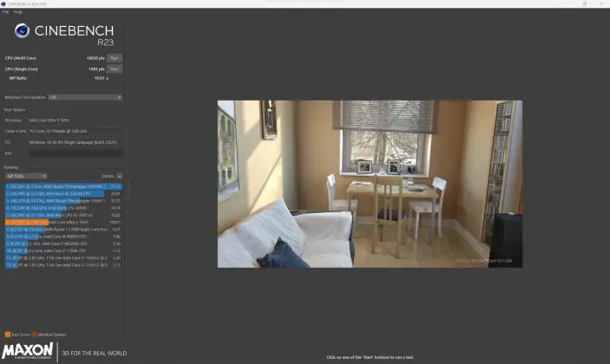Select the 1.69 GHz 11th Gen Core i7 row
Screen dimensions: 610x364
(63, 265)
